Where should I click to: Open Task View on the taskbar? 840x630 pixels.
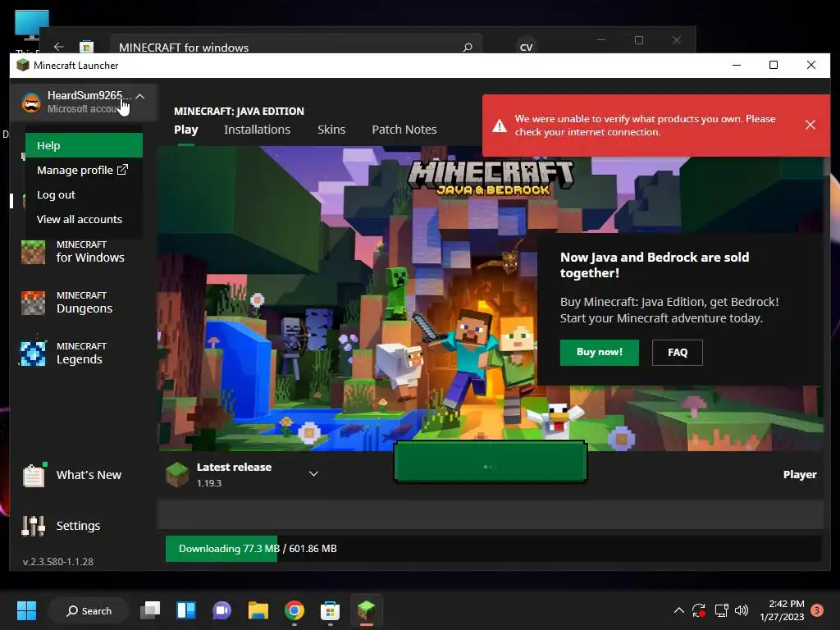(x=150, y=610)
